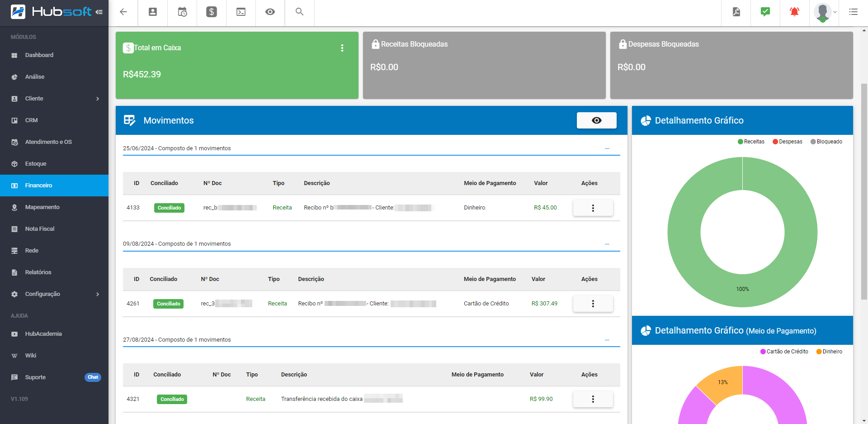Click the PDF export icon
Screen dimensions: 868x424
point(736,12)
